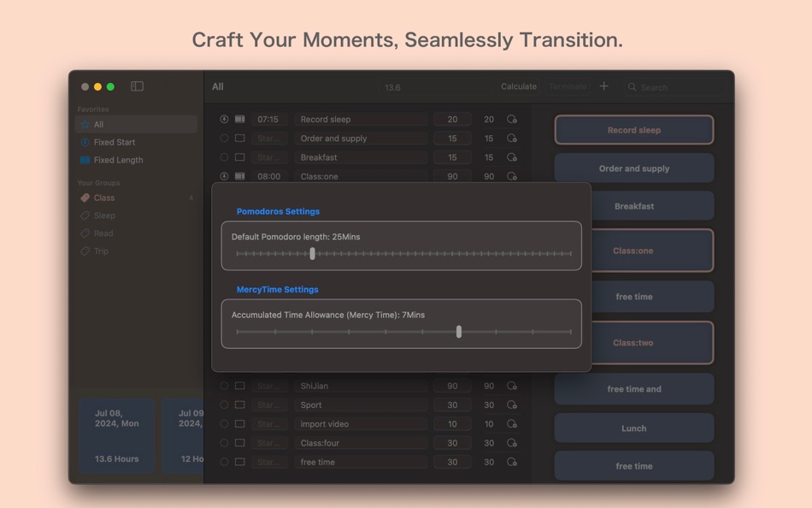Toggle the sidebar visibility icon
The image size is (812, 508).
point(136,86)
